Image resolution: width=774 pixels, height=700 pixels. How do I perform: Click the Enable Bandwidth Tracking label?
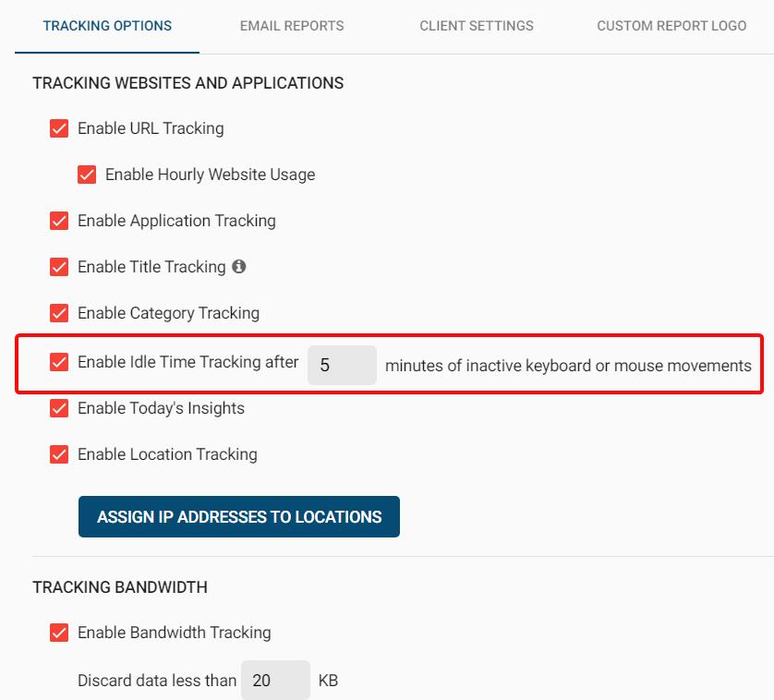click(x=175, y=633)
